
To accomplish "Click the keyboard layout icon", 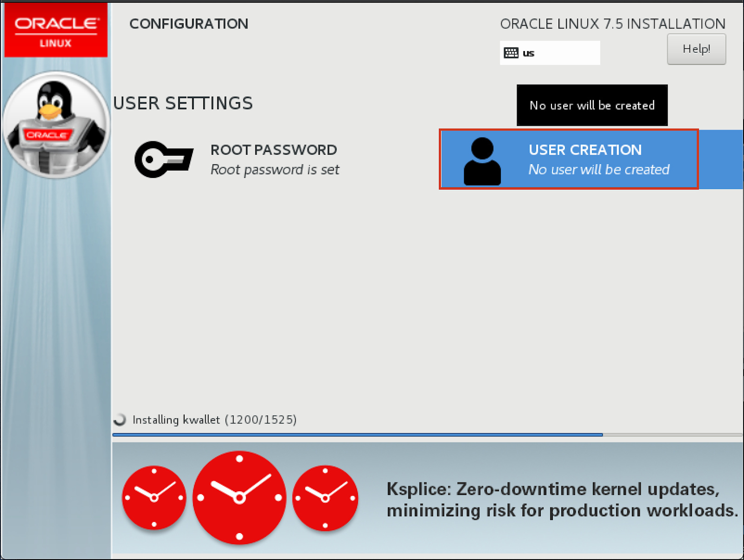I will point(511,53).
